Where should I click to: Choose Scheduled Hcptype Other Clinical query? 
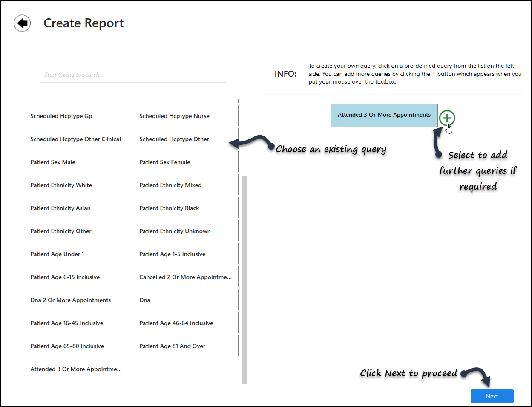point(77,139)
